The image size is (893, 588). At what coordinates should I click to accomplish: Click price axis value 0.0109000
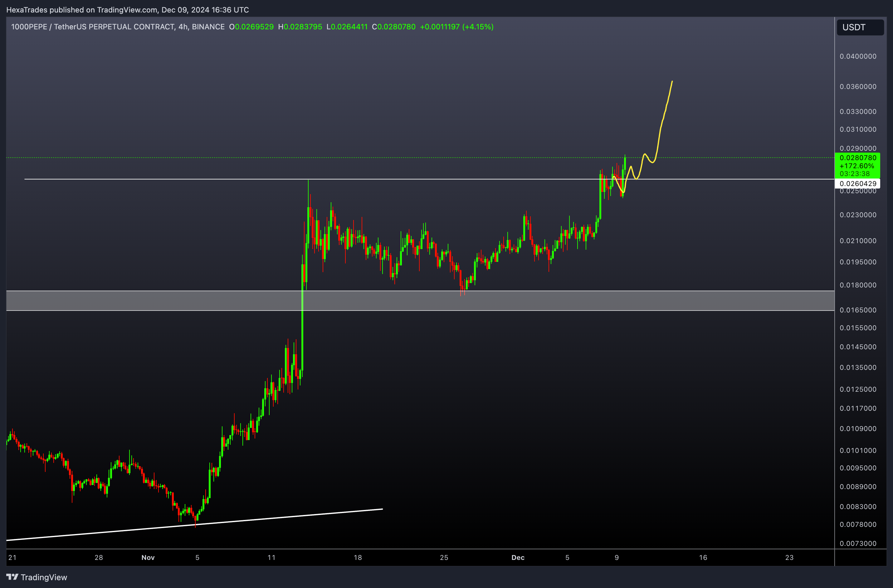[x=858, y=429]
